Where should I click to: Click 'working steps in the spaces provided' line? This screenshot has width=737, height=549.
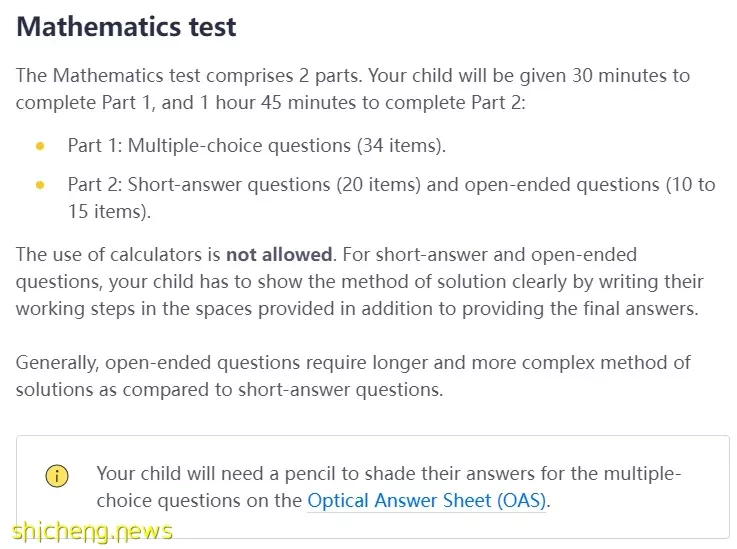pyautogui.click(x=357, y=309)
